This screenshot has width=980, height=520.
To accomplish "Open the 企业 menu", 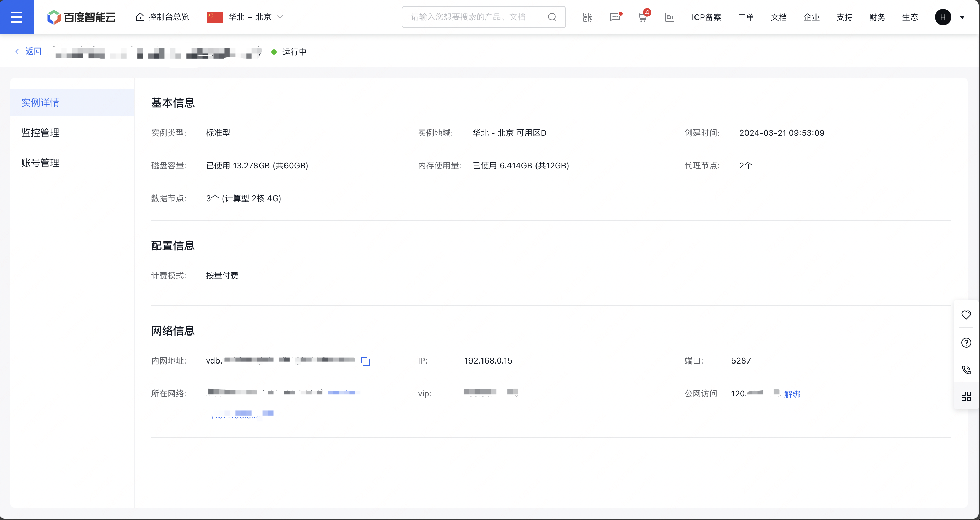I will point(811,17).
